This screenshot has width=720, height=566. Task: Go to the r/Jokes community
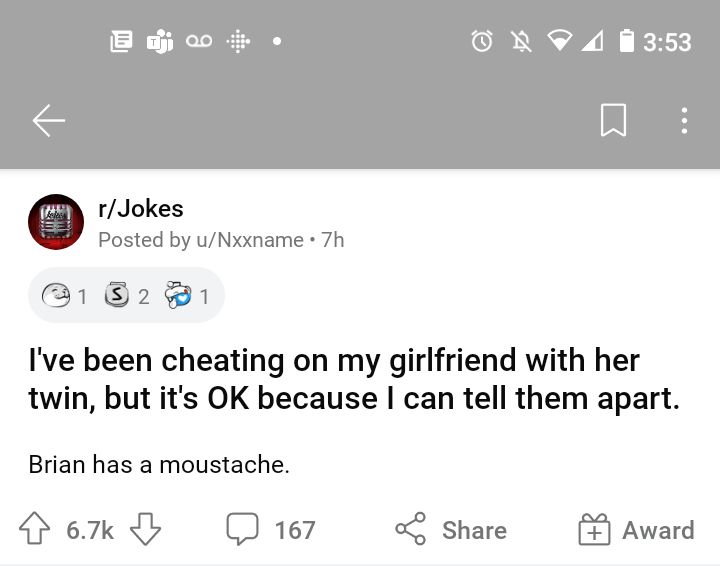pyautogui.click(x=141, y=208)
